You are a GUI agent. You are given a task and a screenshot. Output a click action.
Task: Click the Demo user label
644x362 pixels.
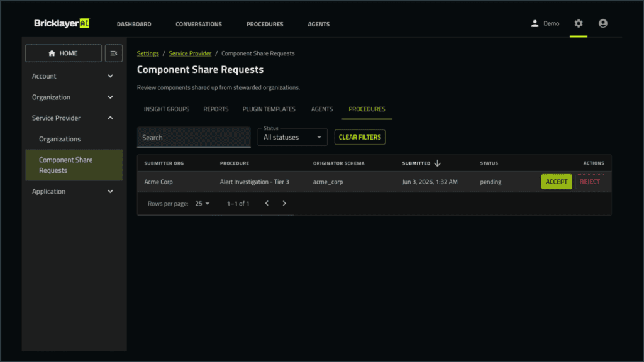[x=551, y=23]
